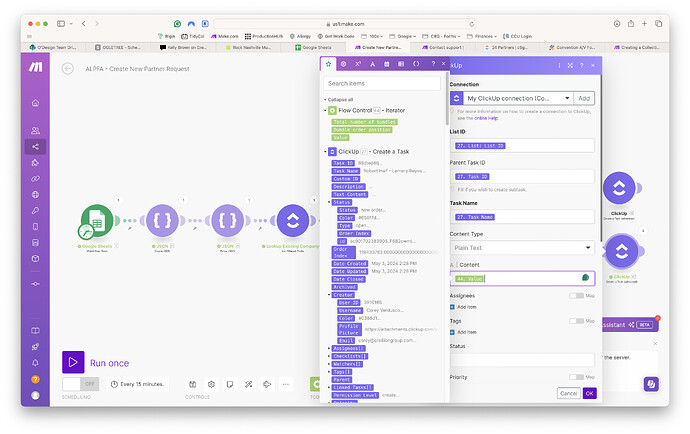
Task: Cancel the ClickUp module dialog
Action: pyautogui.click(x=569, y=393)
